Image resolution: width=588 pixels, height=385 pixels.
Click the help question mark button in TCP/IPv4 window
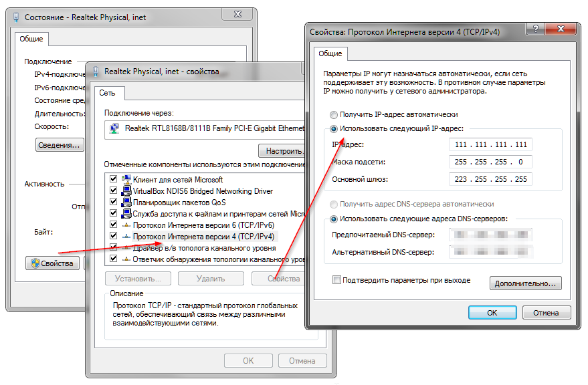pyautogui.click(x=536, y=29)
